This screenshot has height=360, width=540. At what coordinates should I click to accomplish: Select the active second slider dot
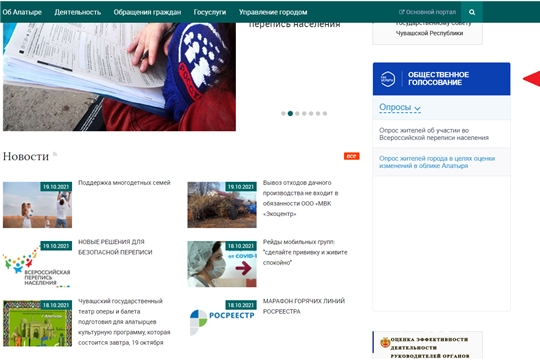[x=290, y=113]
